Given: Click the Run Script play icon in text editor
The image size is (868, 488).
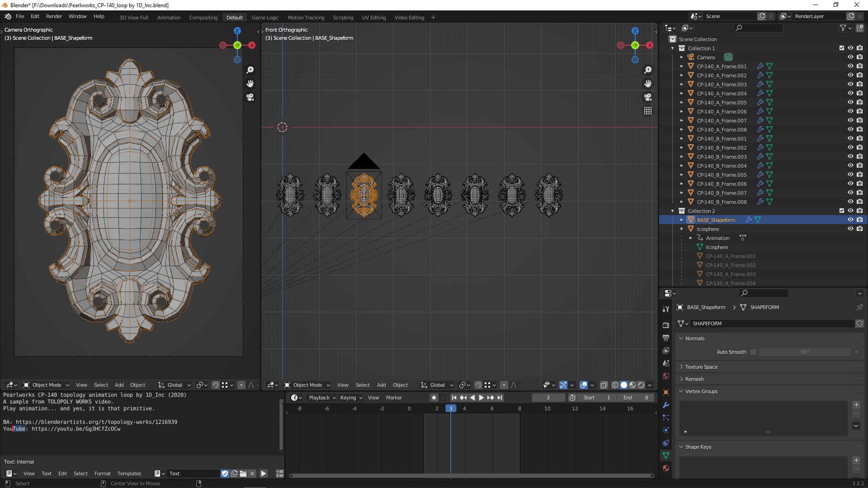Looking at the screenshot, I should click(x=264, y=474).
